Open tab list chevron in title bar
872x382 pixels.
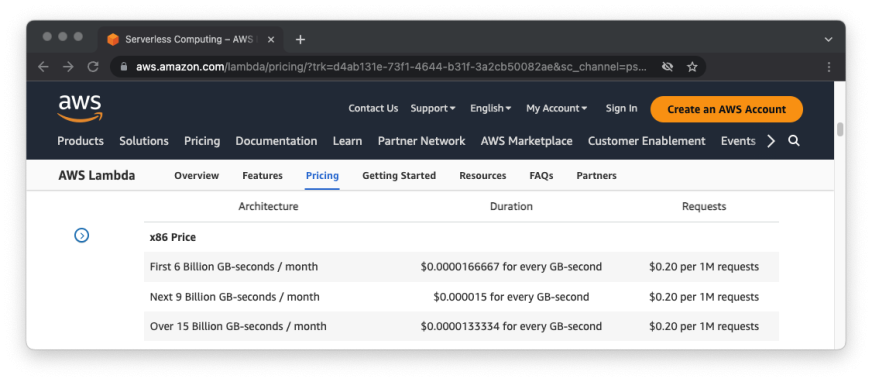tap(829, 39)
